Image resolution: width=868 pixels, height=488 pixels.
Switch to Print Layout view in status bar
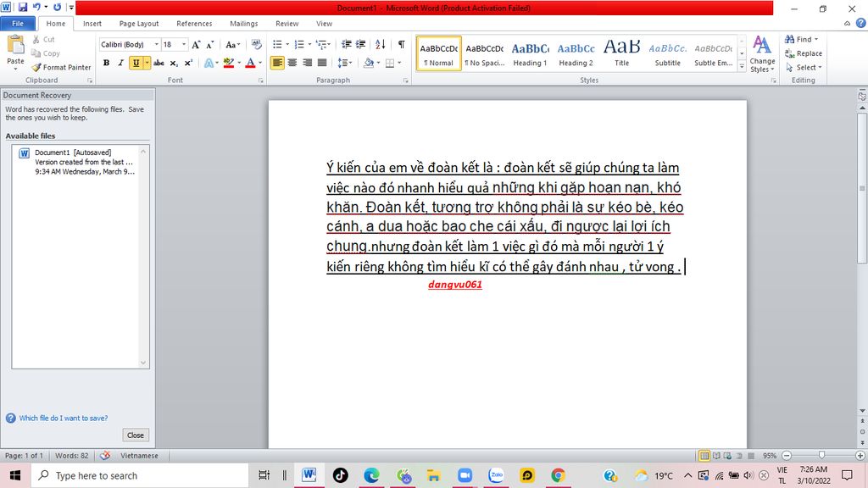click(x=704, y=456)
